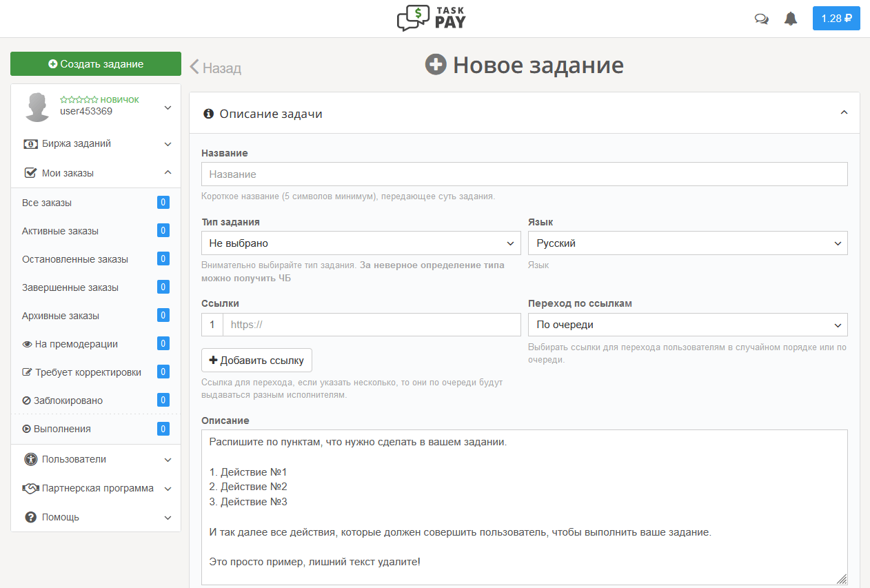Click the Добавить ссылку button
Viewport: 870px width, 588px height.
coord(256,361)
